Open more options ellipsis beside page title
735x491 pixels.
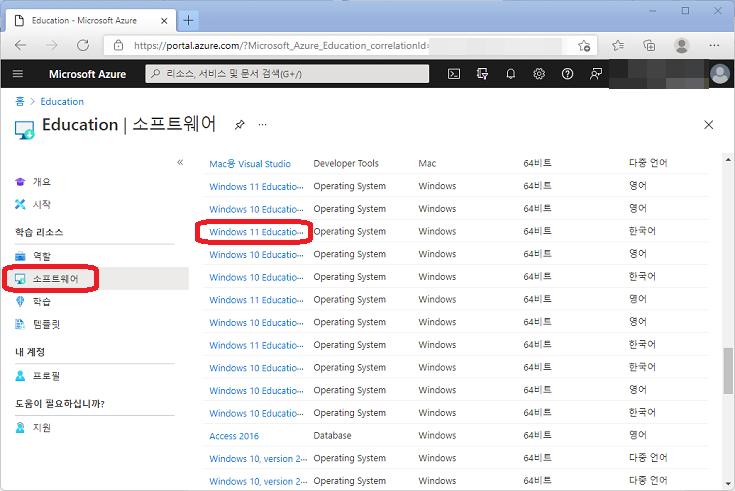click(262, 125)
